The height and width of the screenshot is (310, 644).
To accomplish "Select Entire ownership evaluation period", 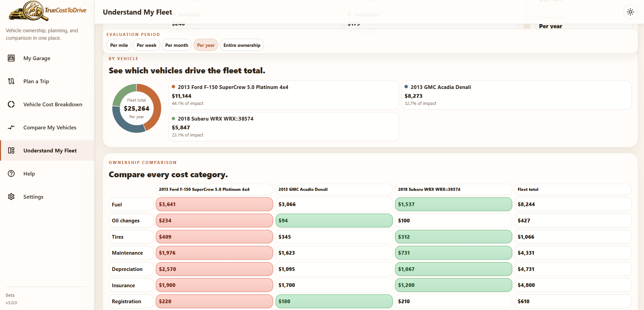I will (x=242, y=45).
